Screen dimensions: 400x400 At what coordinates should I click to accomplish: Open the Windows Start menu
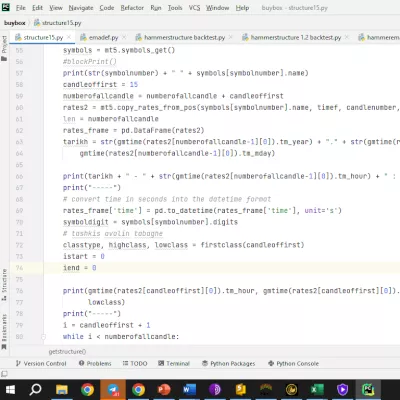10,389
